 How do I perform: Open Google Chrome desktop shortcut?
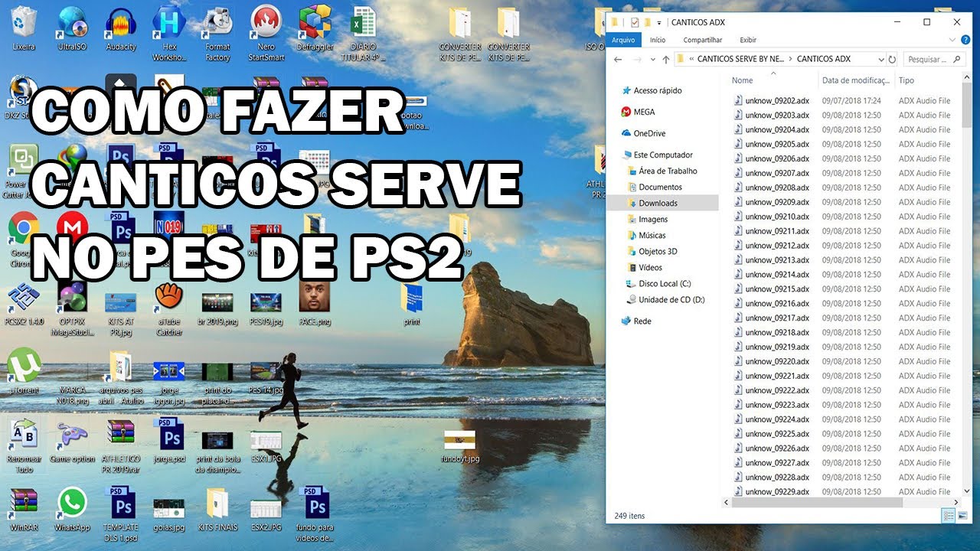[x=24, y=240]
